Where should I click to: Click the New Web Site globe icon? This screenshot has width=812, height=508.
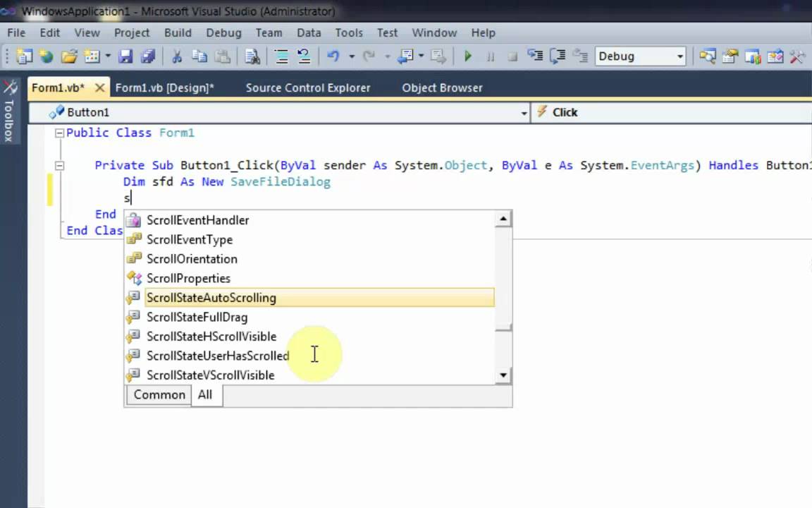pyautogui.click(x=47, y=56)
